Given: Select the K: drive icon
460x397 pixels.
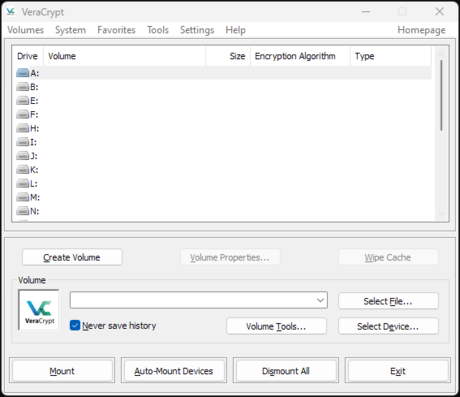Looking at the screenshot, I should 23,170.
